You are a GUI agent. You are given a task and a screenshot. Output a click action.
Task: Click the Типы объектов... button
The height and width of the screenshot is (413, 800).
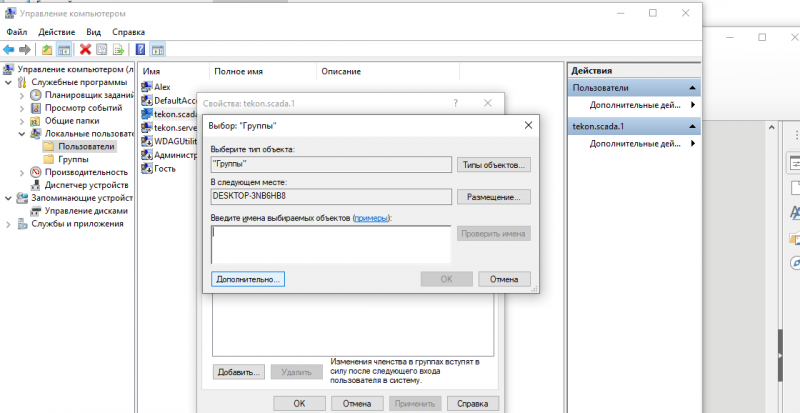(x=493, y=164)
